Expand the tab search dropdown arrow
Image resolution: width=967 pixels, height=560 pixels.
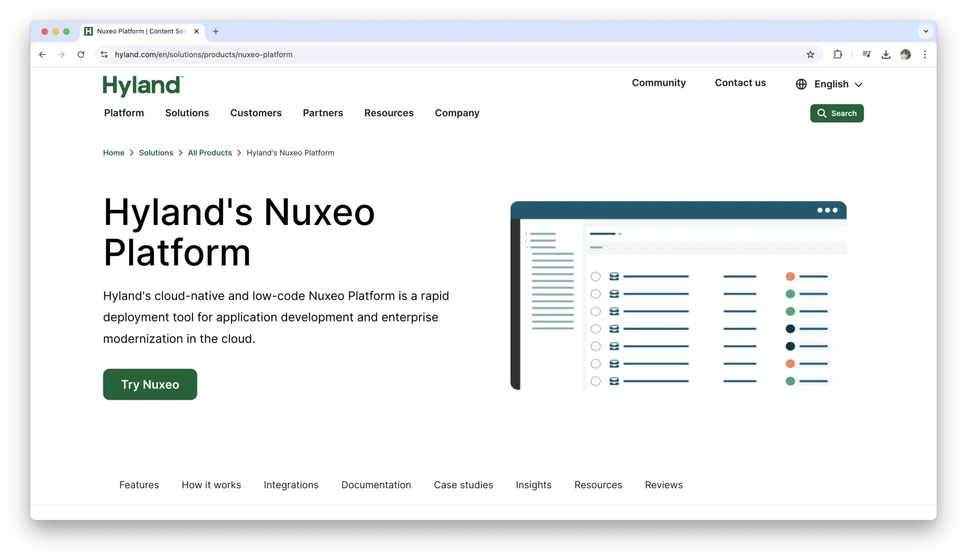tap(926, 31)
